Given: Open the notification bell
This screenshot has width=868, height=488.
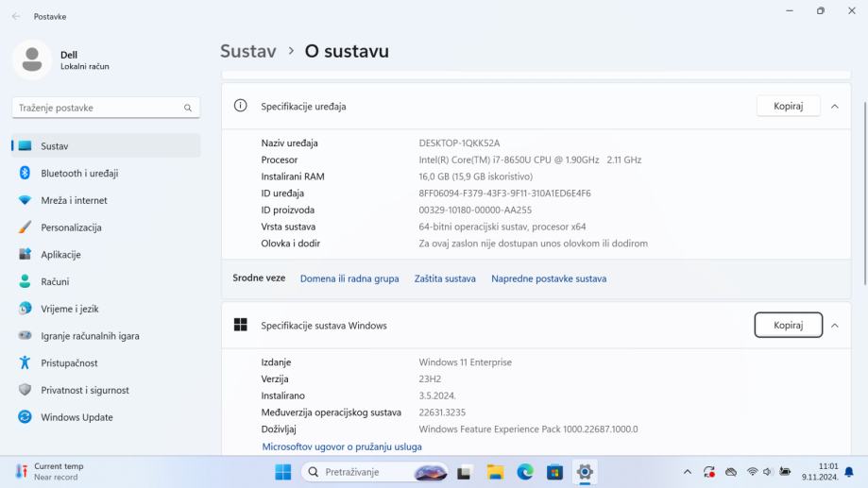Looking at the screenshot, I should tap(849, 472).
